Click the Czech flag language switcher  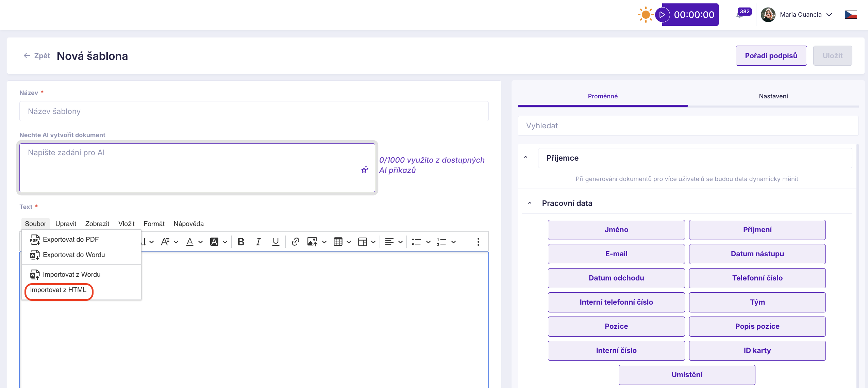pyautogui.click(x=851, y=15)
